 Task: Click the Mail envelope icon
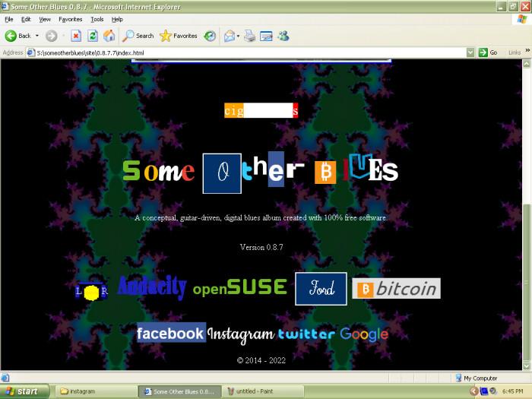coord(230,36)
